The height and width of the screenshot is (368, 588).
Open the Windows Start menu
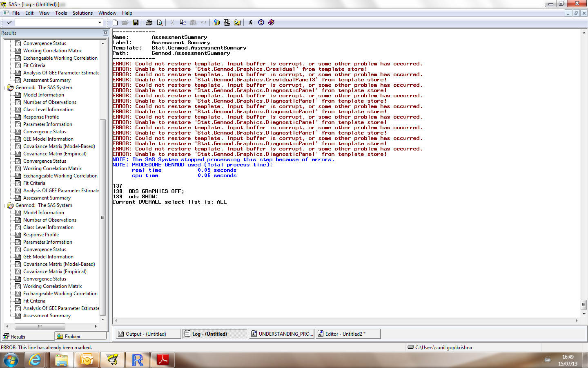(11, 360)
